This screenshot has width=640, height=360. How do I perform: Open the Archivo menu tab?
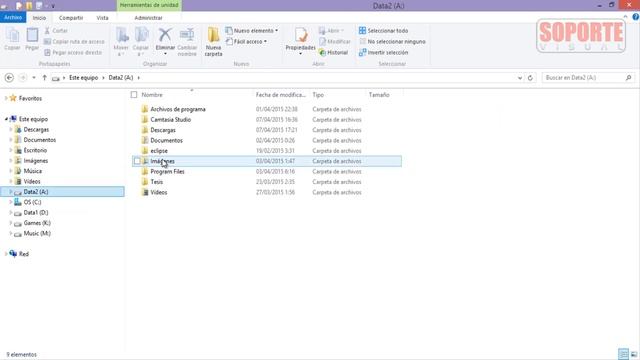13,18
